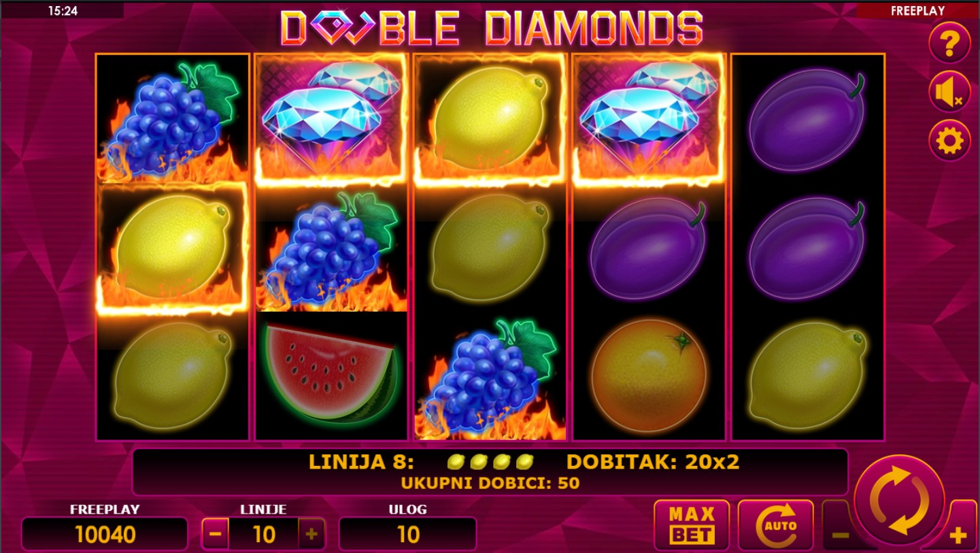Screen dimensions: 980x553
Task: Click the Linija 8 win info bar
Action: (490, 471)
